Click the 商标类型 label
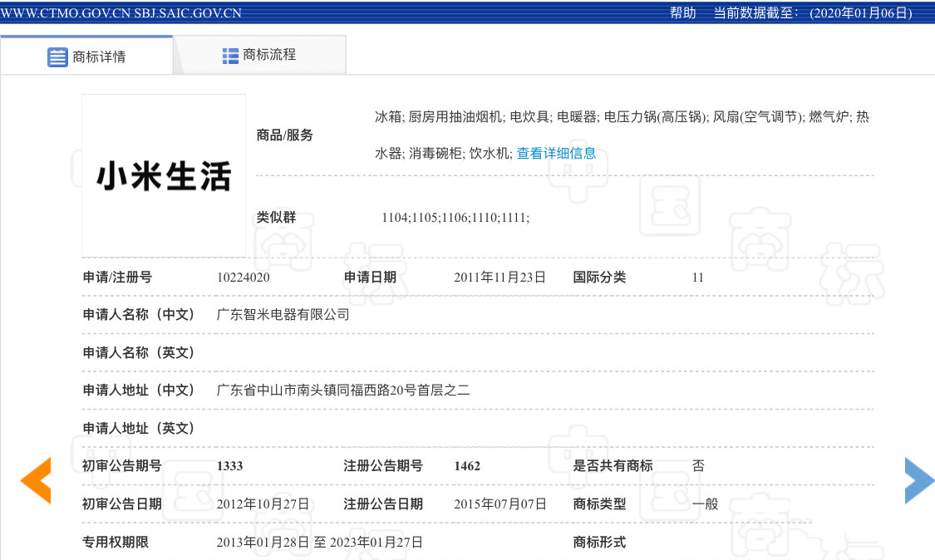This screenshot has width=935, height=560. (599, 504)
